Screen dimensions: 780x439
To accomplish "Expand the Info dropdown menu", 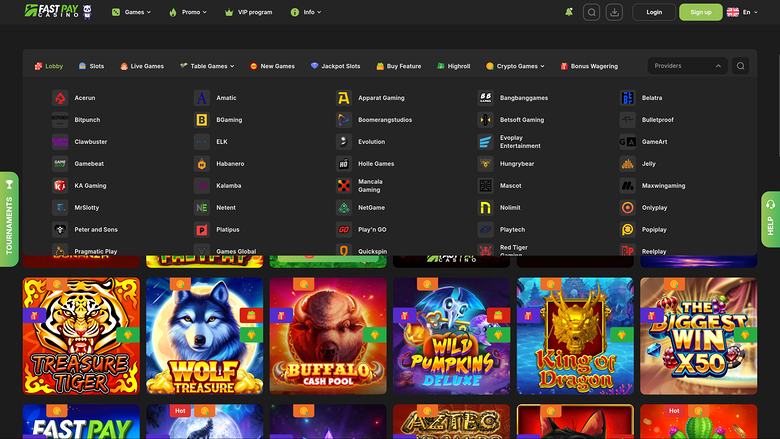I will pyautogui.click(x=306, y=12).
